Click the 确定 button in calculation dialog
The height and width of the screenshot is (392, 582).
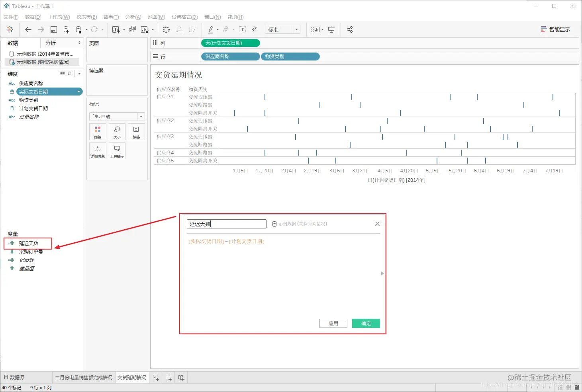pyautogui.click(x=366, y=324)
